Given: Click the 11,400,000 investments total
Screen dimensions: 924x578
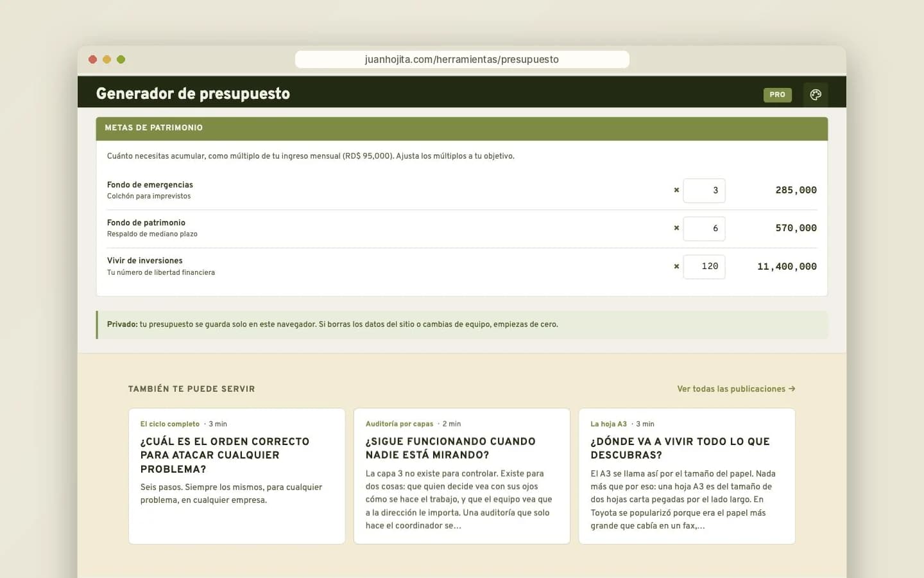Looking at the screenshot, I should coord(787,267).
